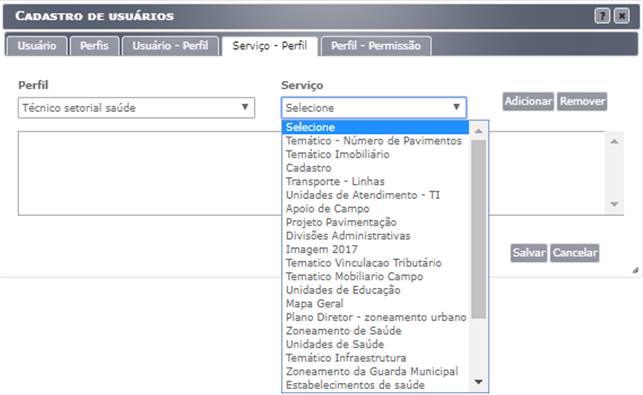Viewport: 643px width, 395px height.
Task: Select Zoneamento de Saúde option
Action: point(375,331)
